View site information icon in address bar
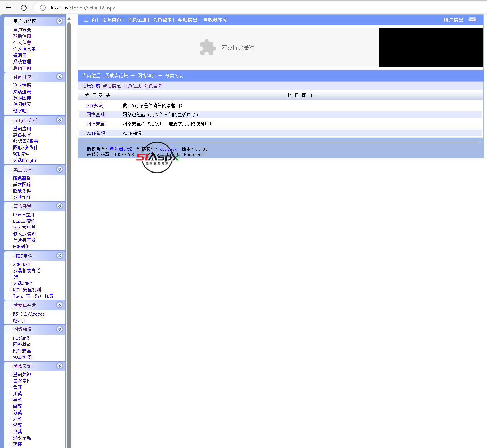The image size is (487, 448). (x=43, y=8)
